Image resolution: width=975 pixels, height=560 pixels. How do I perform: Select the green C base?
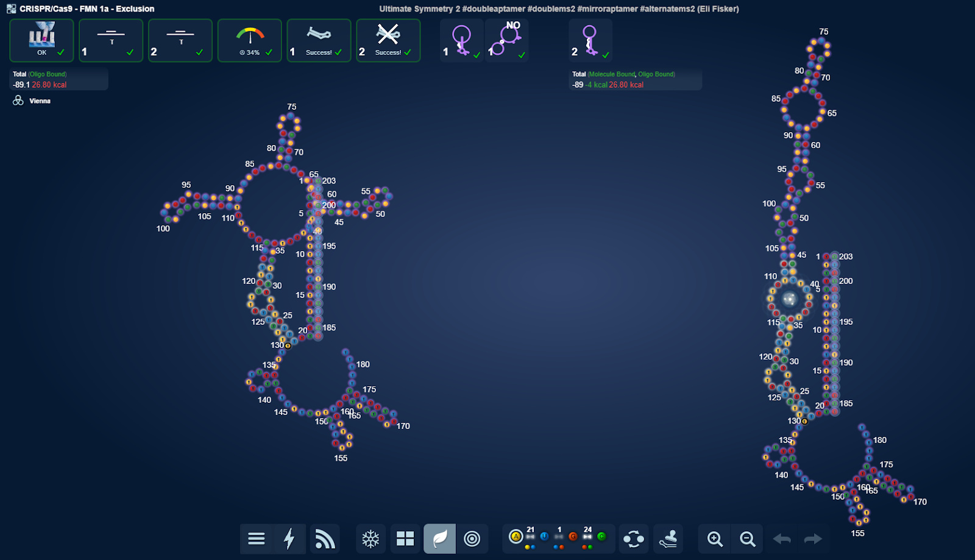601,537
